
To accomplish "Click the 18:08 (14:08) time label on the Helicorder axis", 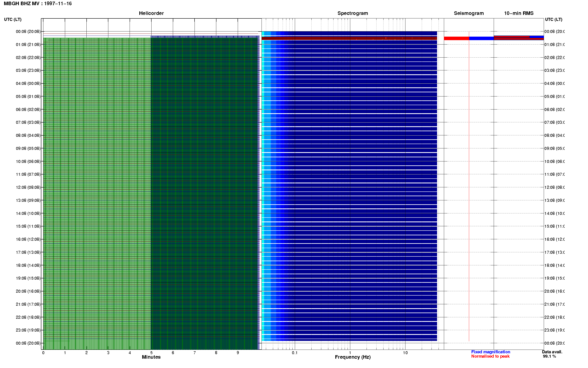I will [x=28, y=265].
